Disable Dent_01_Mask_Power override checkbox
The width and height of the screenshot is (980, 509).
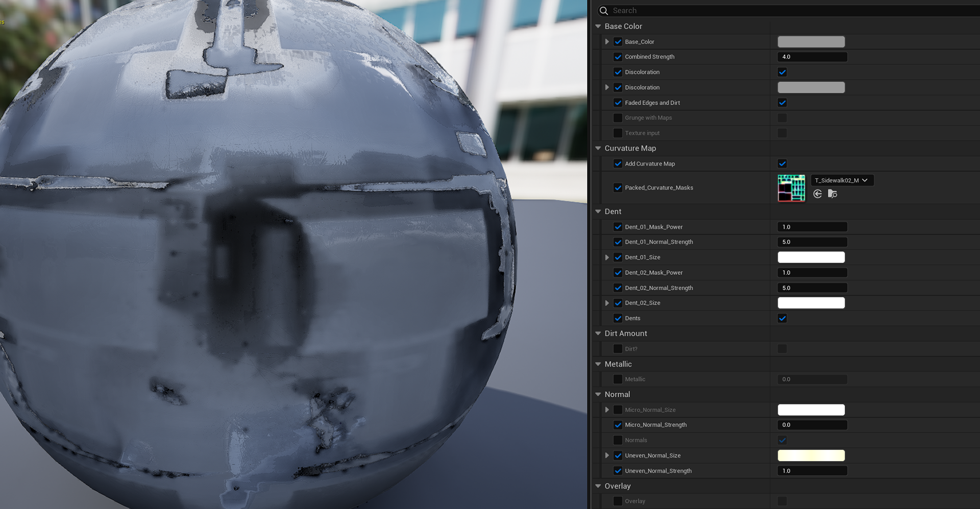(x=618, y=227)
